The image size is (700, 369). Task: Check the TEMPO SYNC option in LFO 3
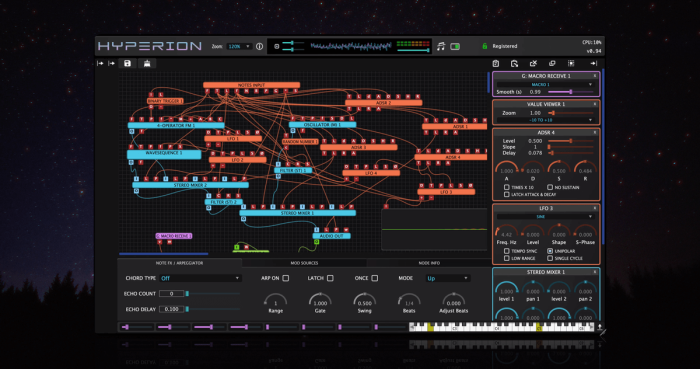click(x=507, y=251)
